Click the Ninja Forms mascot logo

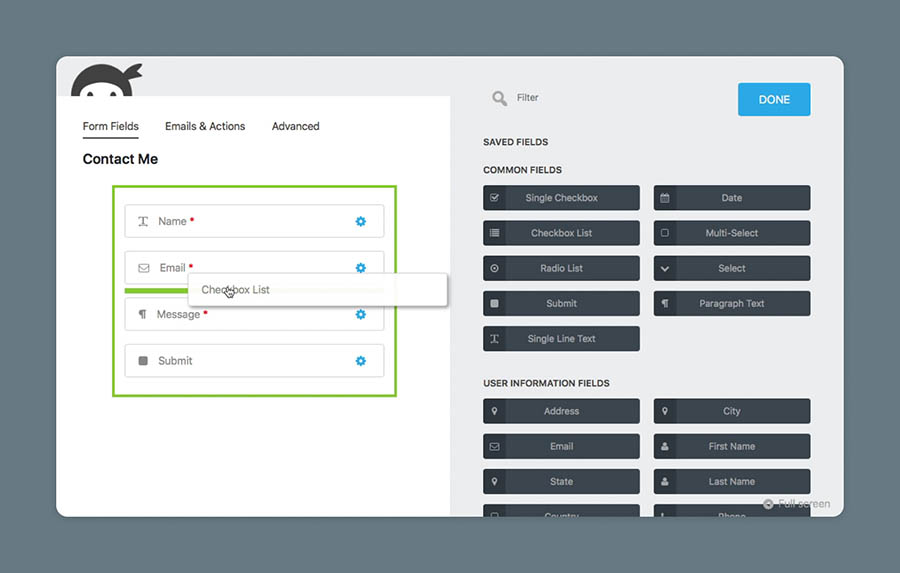click(x=105, y=82)
